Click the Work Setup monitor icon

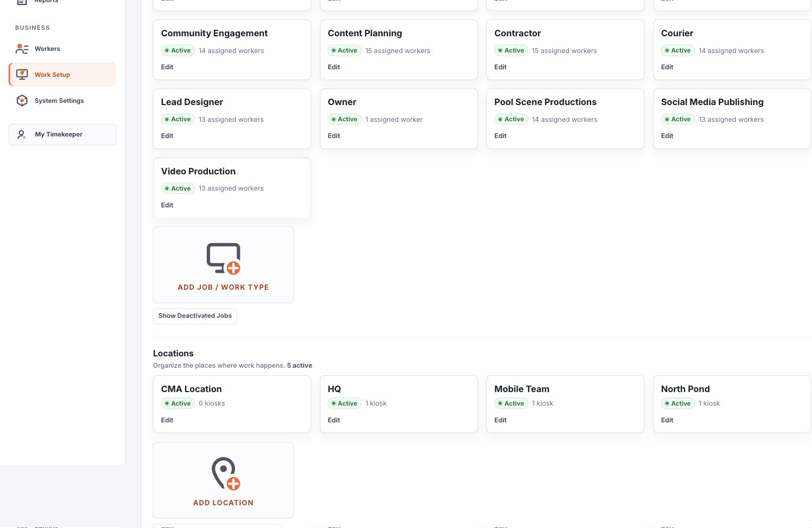coord(22,75)
